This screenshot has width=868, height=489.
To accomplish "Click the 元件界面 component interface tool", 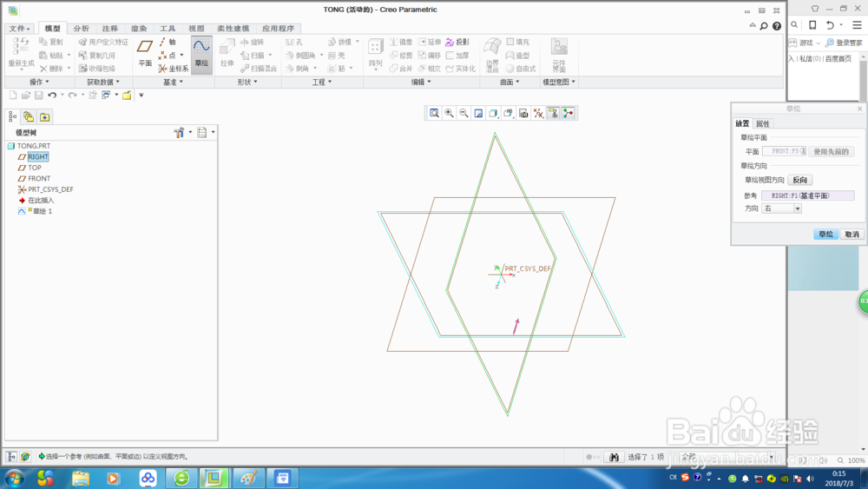I will point(559,56).
